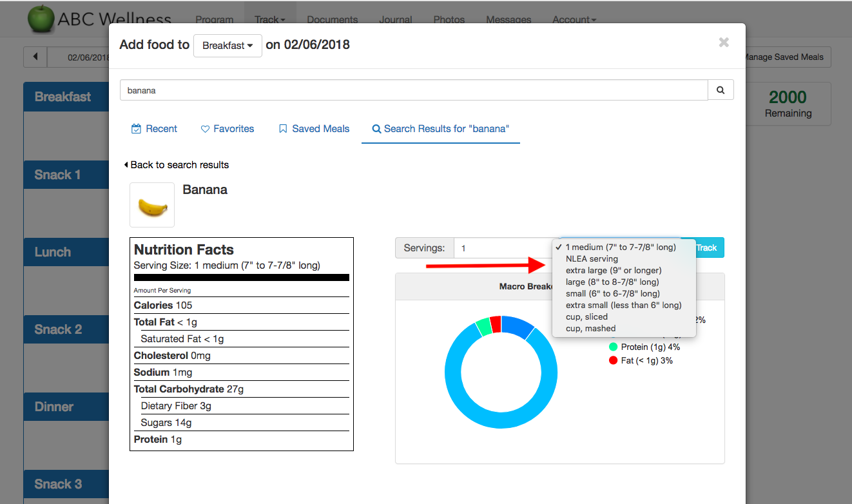Viewport: 852px width, 504px height.
Task: Click the magnifying glass search button
Action: coord(721,90)
